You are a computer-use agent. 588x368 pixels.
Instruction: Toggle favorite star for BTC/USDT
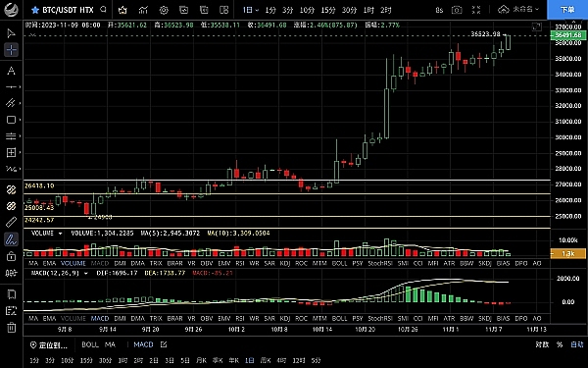click(35, 10)
